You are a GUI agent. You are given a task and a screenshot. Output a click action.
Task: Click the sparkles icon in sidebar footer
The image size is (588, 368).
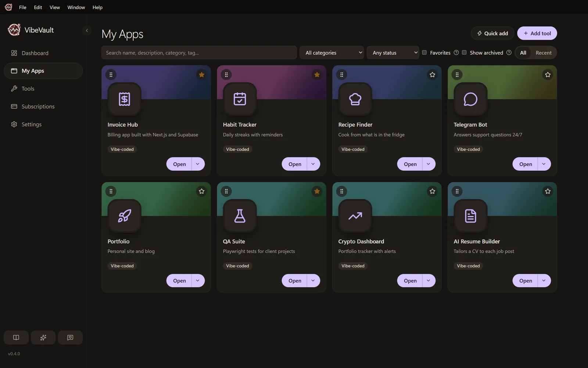[x=43, y=338]
